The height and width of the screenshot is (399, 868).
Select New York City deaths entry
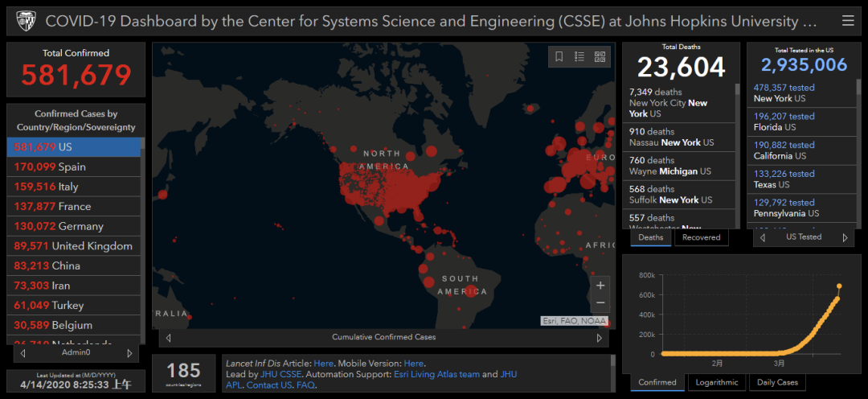click(x=680, y=103)
